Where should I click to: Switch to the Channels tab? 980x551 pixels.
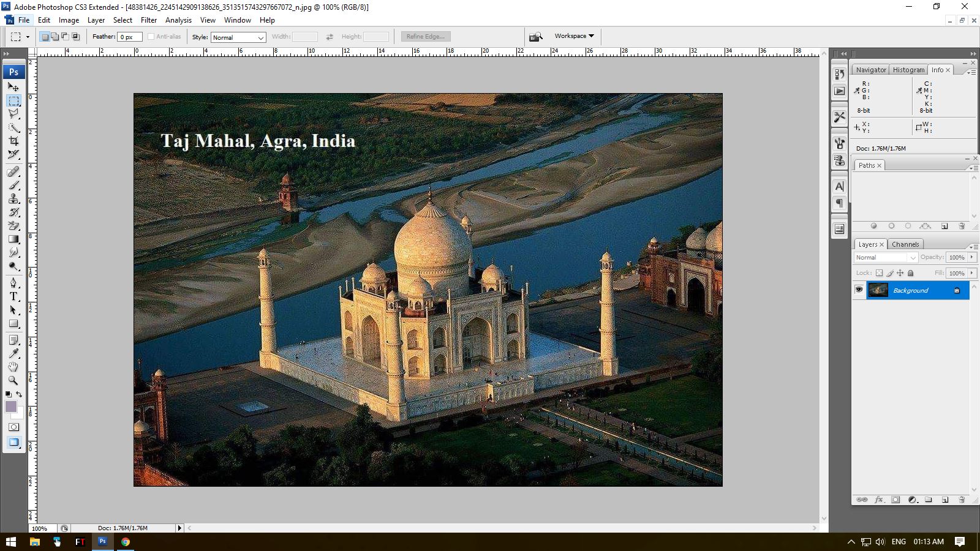[905, 244]
